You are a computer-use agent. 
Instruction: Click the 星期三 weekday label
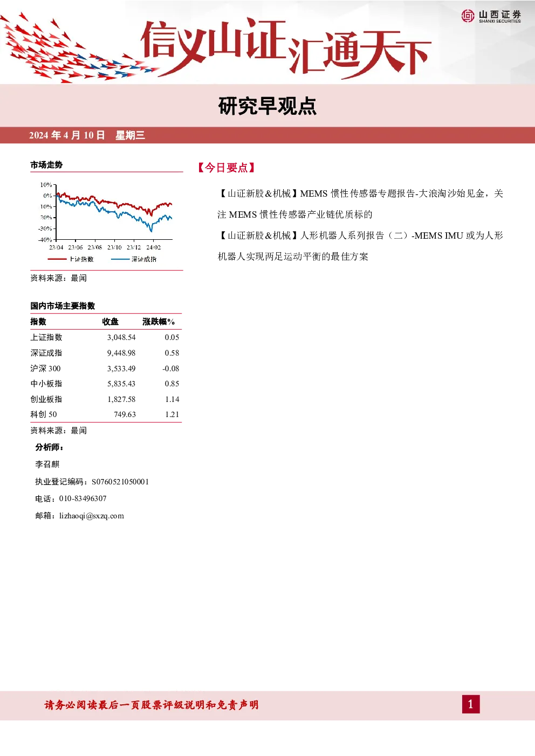pyautogui.click(x=130, y=135)
